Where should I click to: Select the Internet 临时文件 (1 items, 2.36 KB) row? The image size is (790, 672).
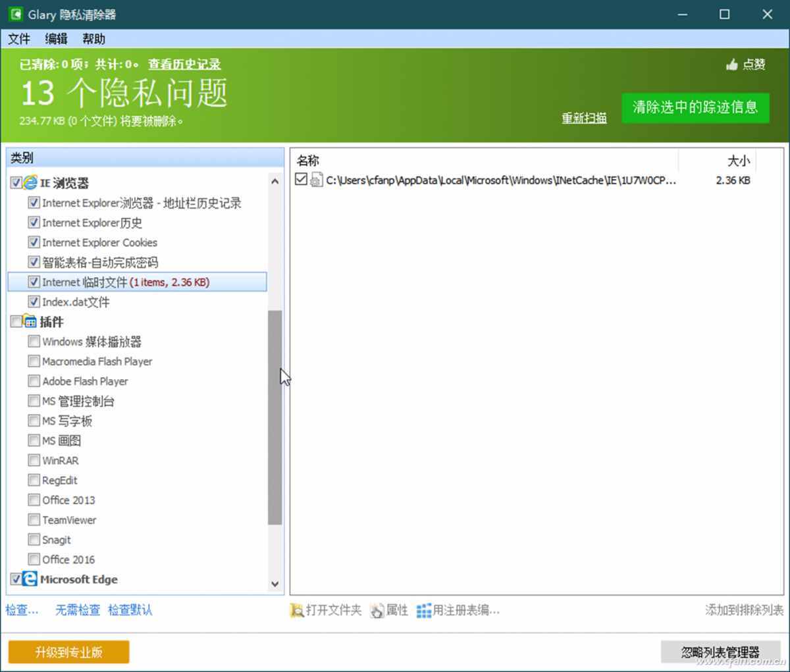pyautogui.click(x=137, y=282)
